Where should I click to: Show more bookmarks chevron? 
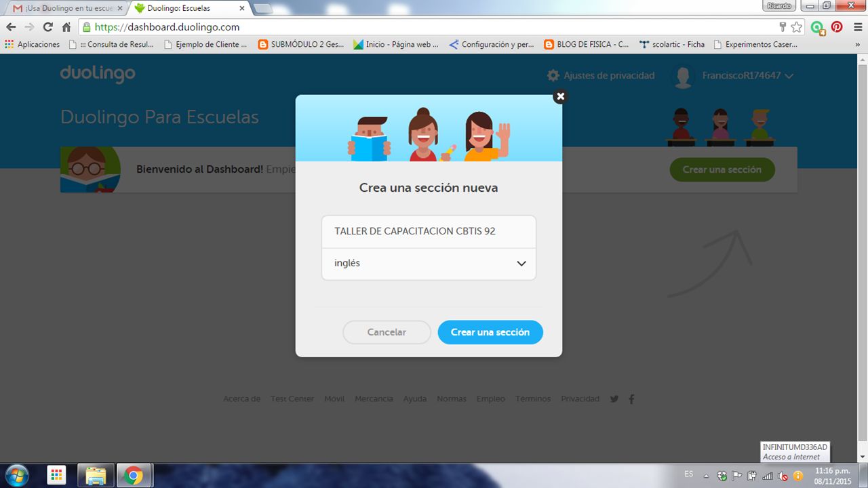tap(857, 45)
